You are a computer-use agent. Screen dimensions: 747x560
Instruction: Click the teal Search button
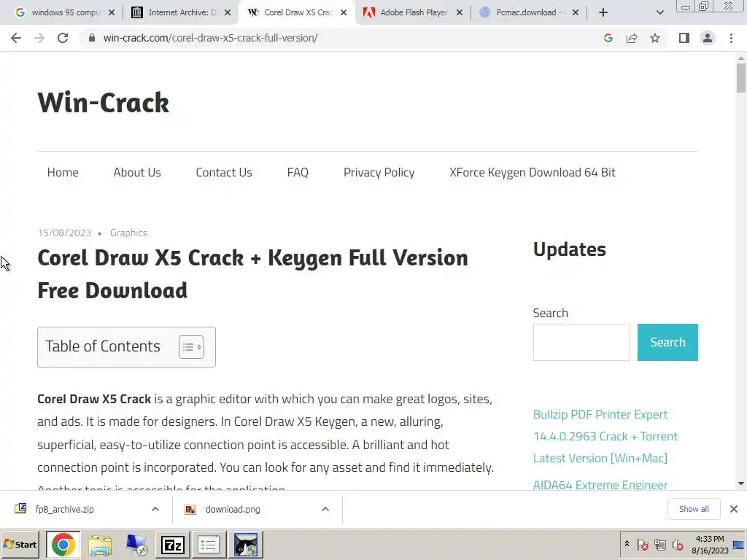pyautogui.click(x=667, y=343)
